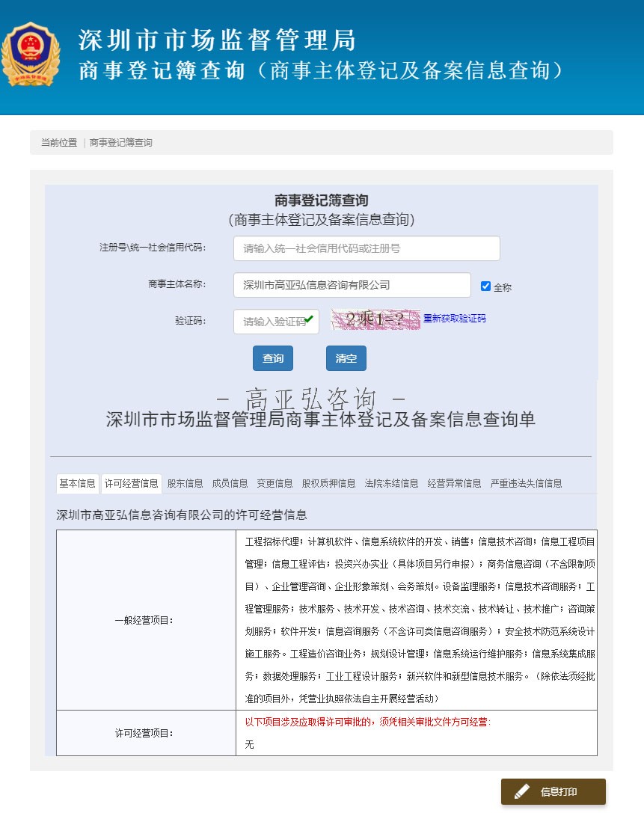Image resolution: width=644 pixels, height=813 pixels.
Task: Click the captcha image '2乘1=?'
Action: pyautogui.click(x=375, y=319)
